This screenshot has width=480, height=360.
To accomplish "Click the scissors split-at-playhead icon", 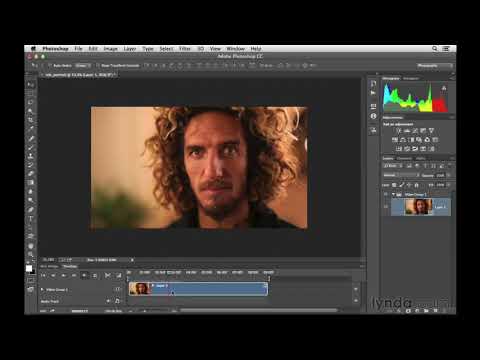I will tap(107, 275).
